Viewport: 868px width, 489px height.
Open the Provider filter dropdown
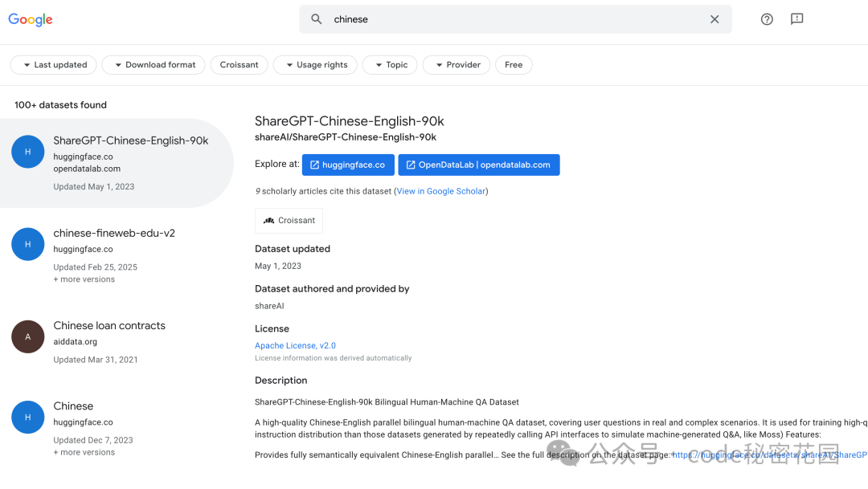[457, 65]
